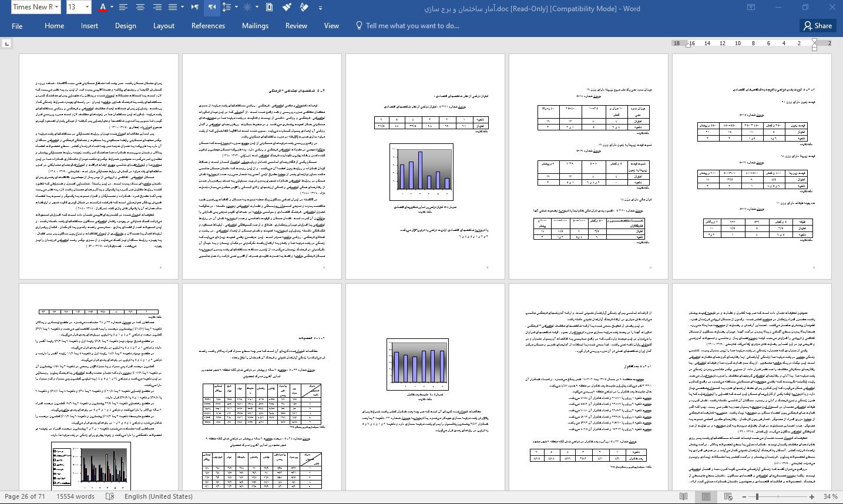
Task: Switch to Web Layout view
Action: 728,496
